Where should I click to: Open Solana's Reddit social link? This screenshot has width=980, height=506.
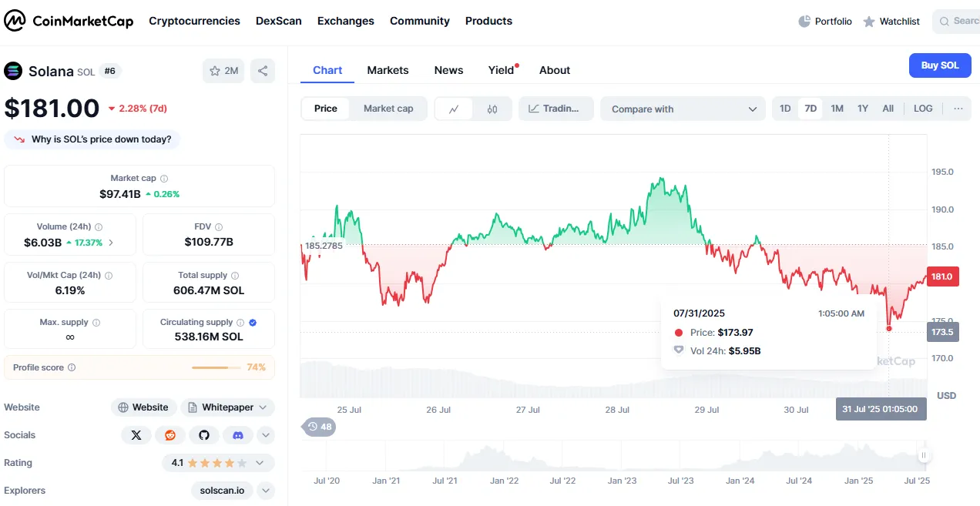170,435
